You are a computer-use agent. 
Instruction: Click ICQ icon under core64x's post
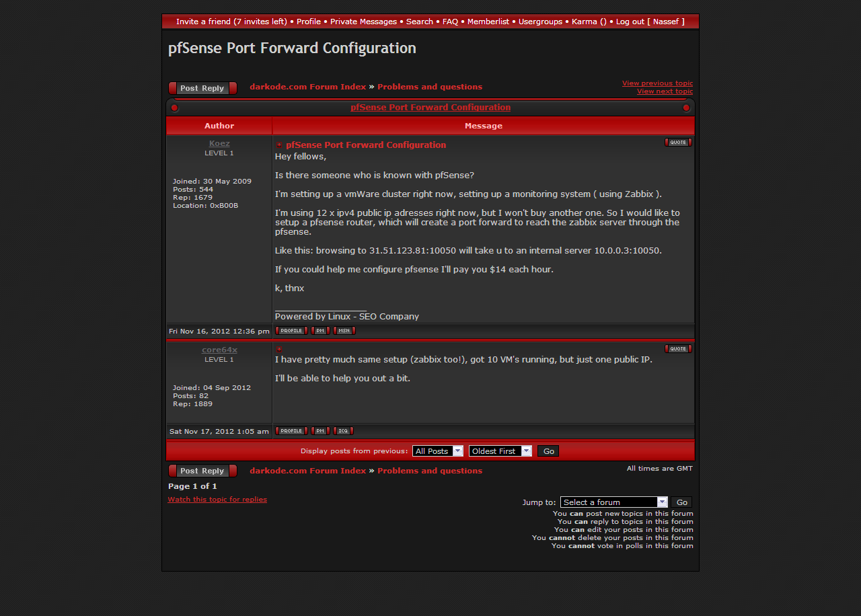click(343, 431)
